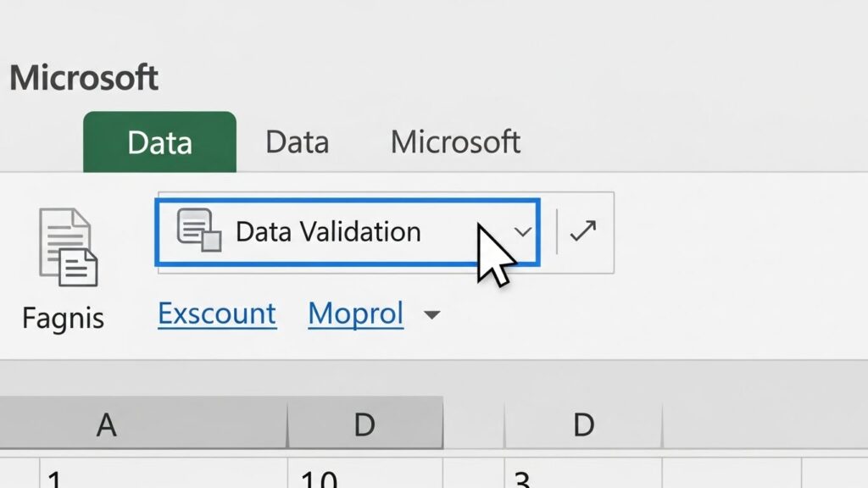This screenshot has height=488, width=868.
Task: Select the cell containing 10
Action: (364, 476)
